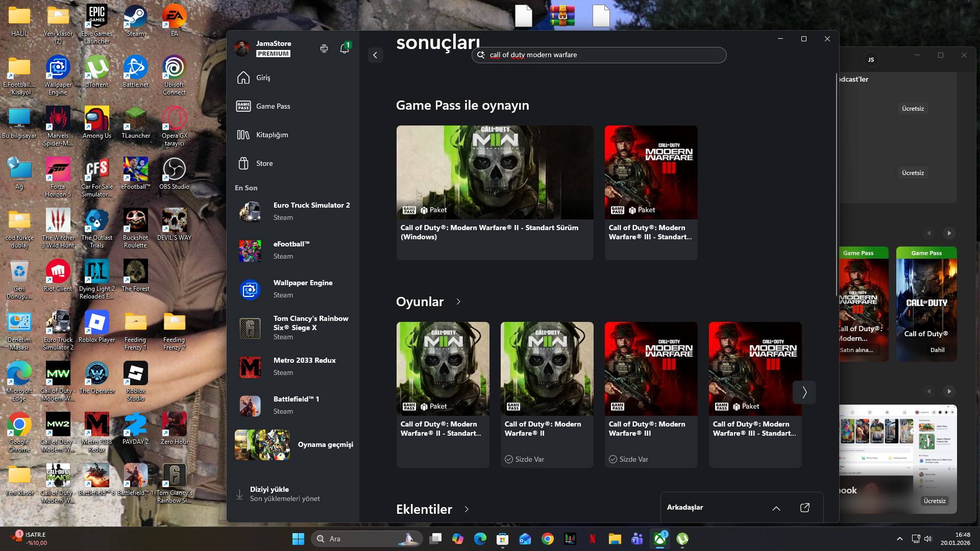The height and width of the screenshot is (551, 980).
Task: Select Buckshot Roulette desktop icon
Action: [135, 228]
